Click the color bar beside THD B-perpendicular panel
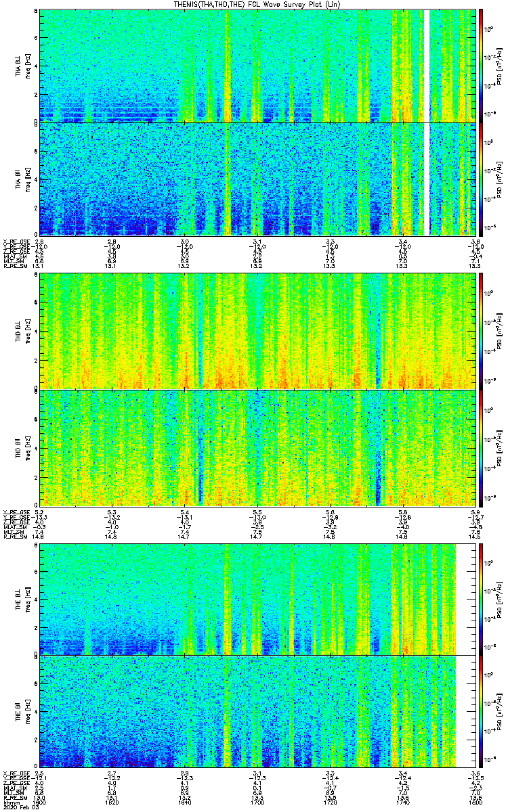 [481, 331]
